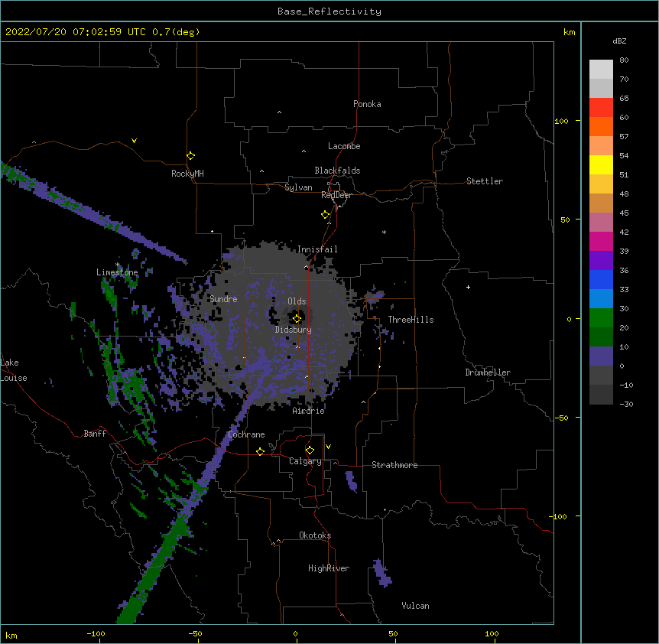Screen dimensions: 659x644
Task: Click the Sundre town label
Action: tap(223, 299)
